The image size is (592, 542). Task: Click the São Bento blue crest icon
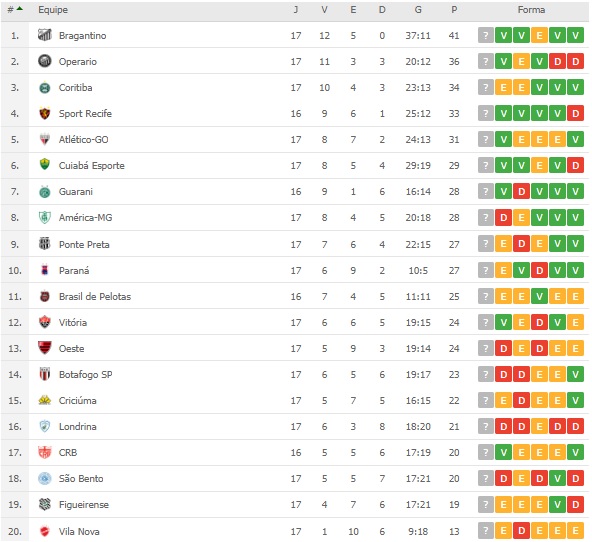click(45, 478)
